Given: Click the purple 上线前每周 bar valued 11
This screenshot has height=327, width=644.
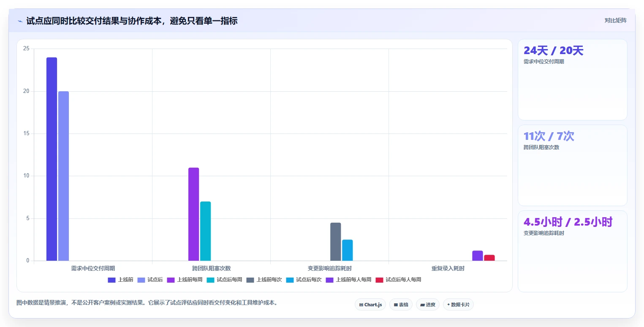Looking at the screenshot, I should 193,214.
